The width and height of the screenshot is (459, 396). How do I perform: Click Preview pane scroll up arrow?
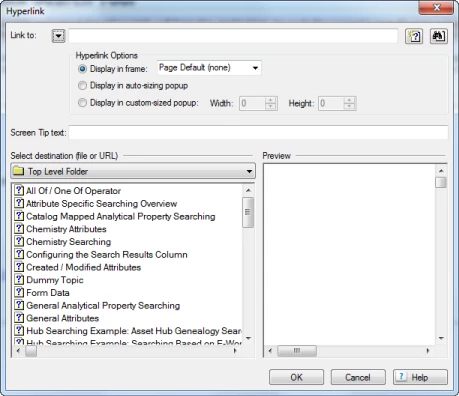[441, 171]
